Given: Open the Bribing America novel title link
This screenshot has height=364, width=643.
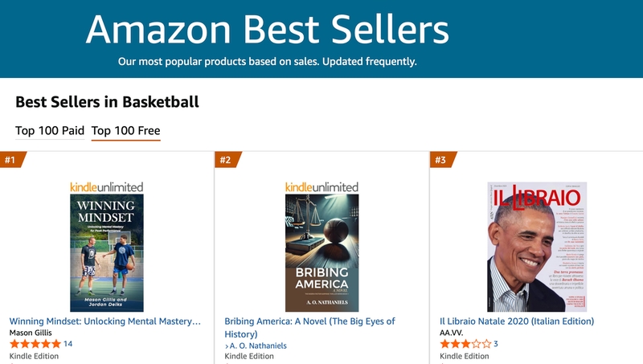Looking at the screenshot, I should 309,327.
